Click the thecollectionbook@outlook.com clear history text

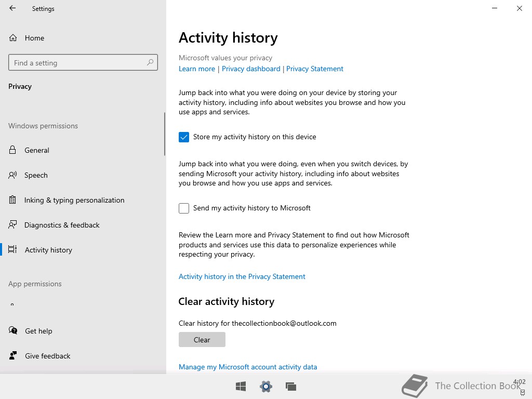pyautogui.click(x=258, y=323)
